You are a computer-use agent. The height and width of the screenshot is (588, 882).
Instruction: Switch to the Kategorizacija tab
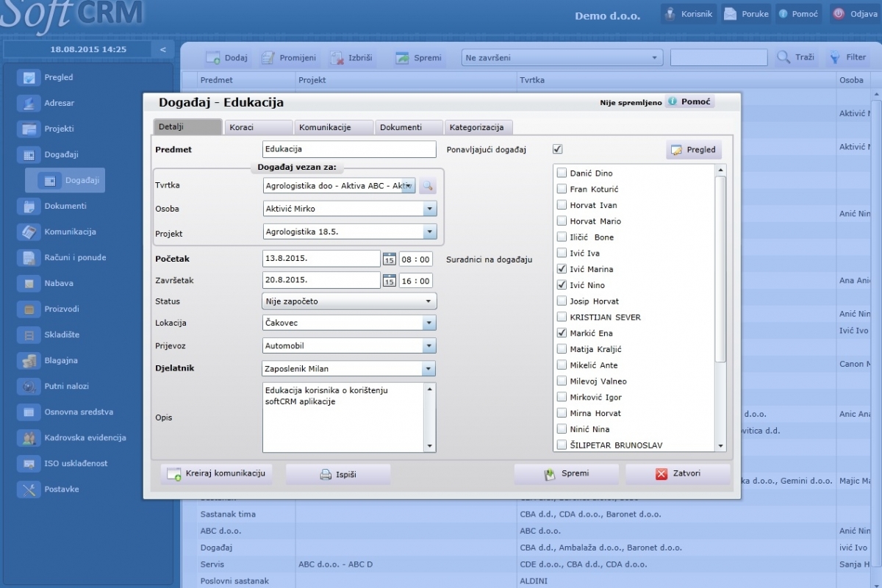[x=478, y=127]
